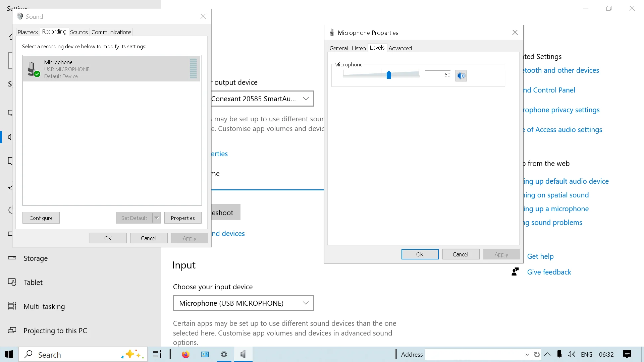Open the Action Center notifications icon
The image size is (644, 362).
tap(627, 354)
